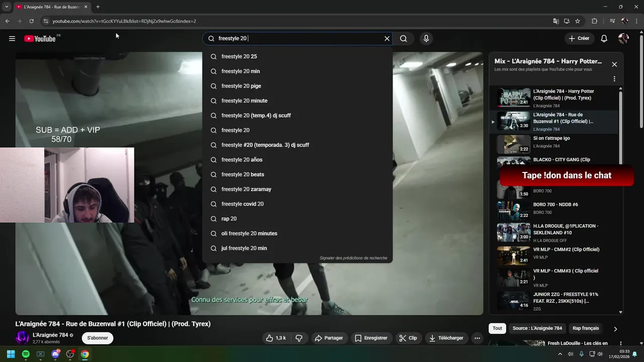644x362 pixels.
Task: Click the Clip button
Action: pyautogui.click(x=408, y=338)
